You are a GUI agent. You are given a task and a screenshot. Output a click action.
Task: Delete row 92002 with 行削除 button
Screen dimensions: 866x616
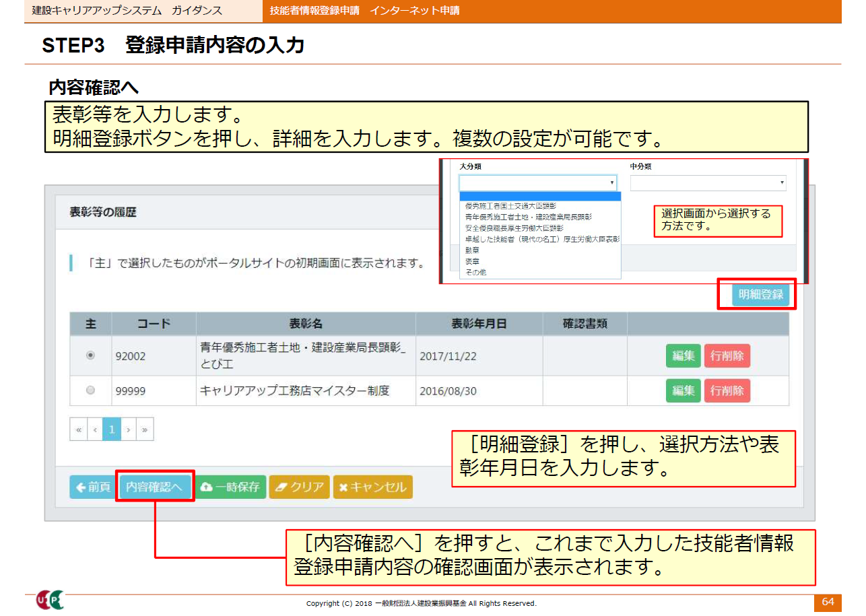point(727,355)
